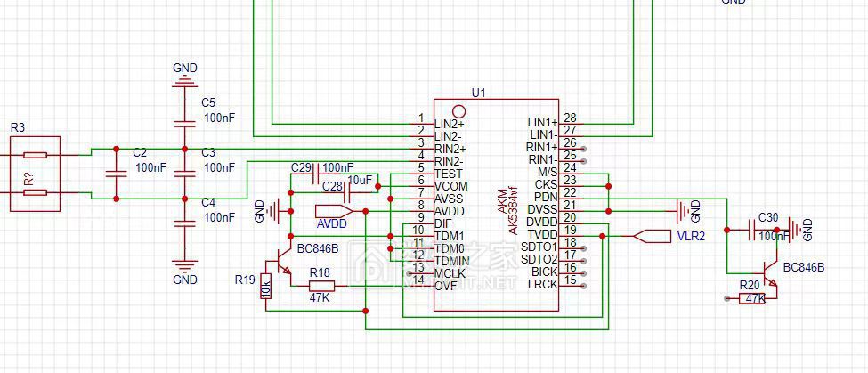This screenshot has width=868, height=373.
Task: Click the LRCK pin 15 label
Action: [x=543, y=283]
